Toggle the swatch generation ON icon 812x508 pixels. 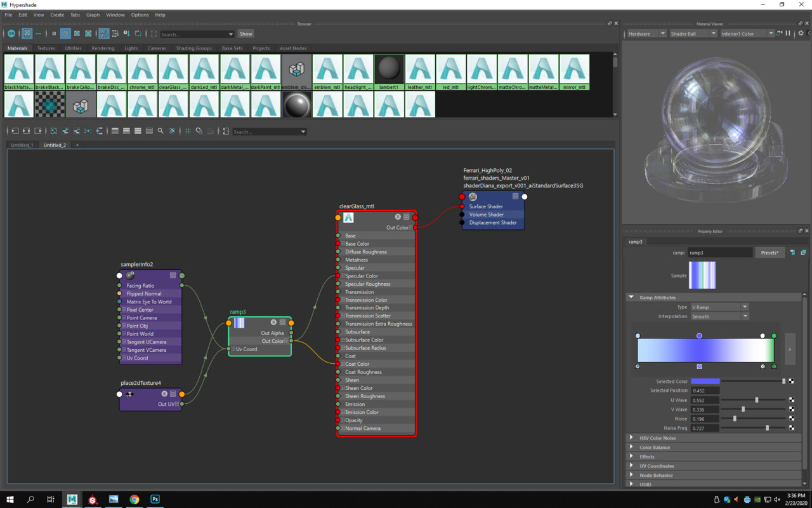point(11,34)
